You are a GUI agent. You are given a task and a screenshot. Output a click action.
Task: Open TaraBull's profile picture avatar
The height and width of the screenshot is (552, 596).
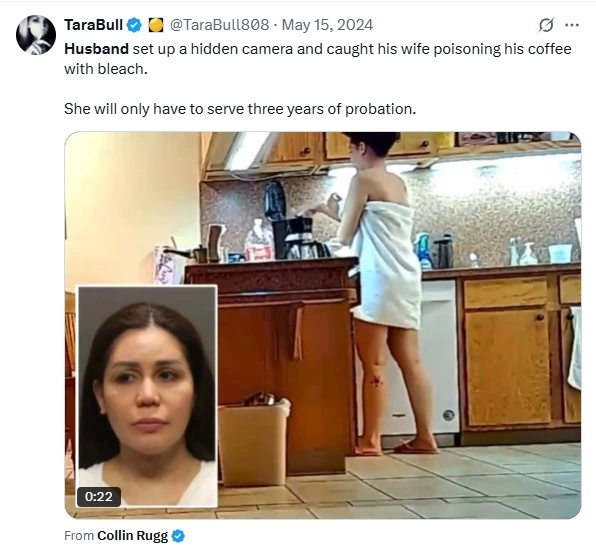pos(36,35)
